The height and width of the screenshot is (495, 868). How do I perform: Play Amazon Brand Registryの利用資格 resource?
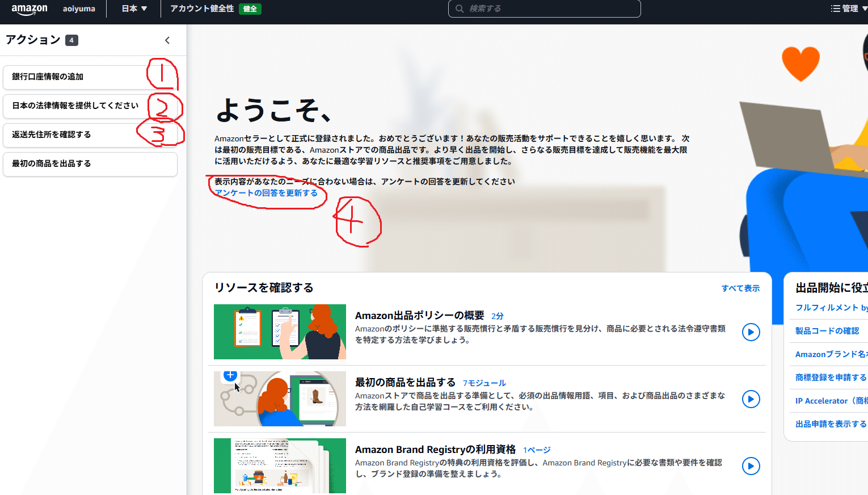[751, 466]
